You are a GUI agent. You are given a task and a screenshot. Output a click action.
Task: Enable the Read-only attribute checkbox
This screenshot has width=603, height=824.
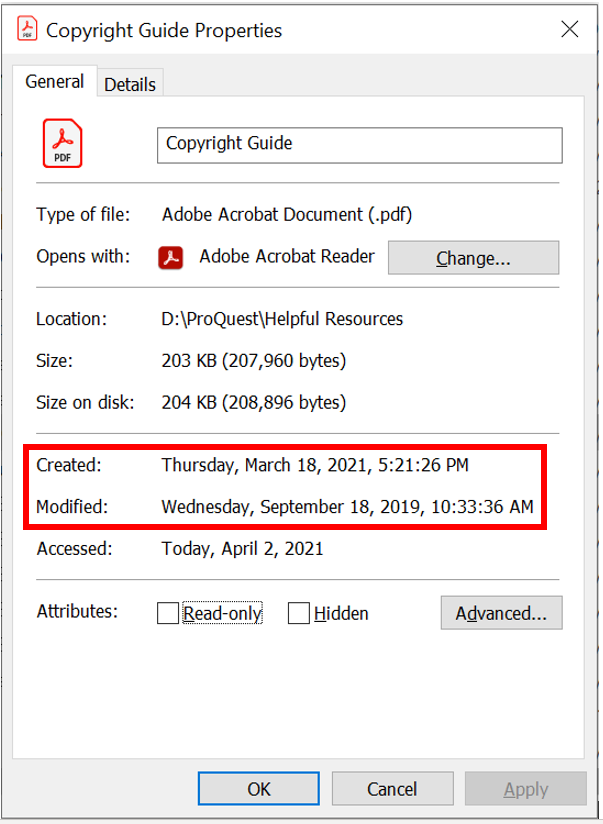[x=168, y=614]
